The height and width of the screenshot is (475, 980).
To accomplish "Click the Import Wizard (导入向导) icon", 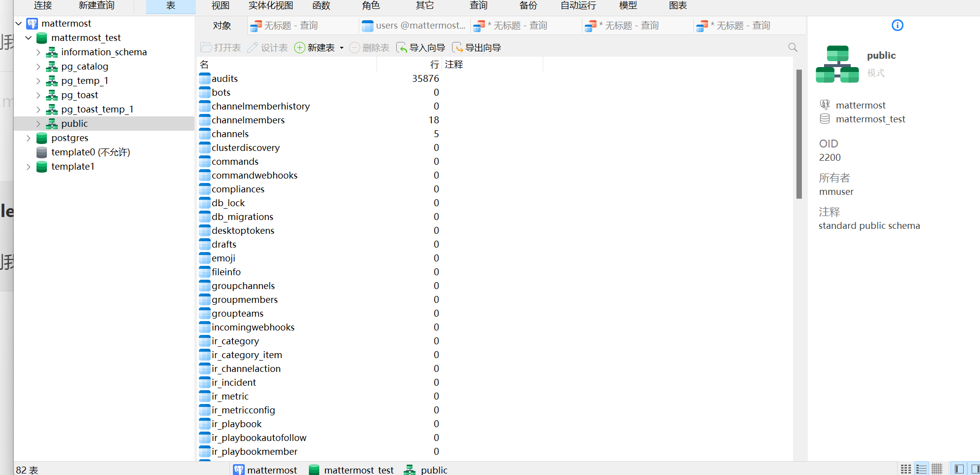I will pyautogui.click(x=402, y=47).
